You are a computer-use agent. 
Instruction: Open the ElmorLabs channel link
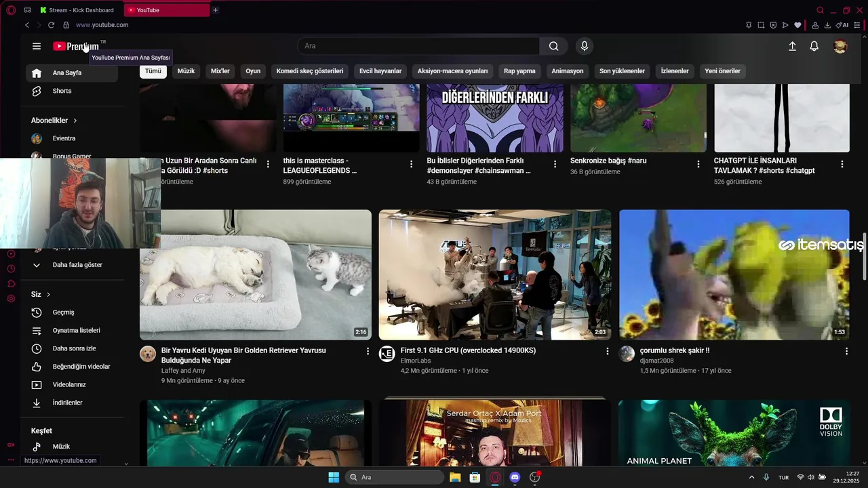click(415, 361)
